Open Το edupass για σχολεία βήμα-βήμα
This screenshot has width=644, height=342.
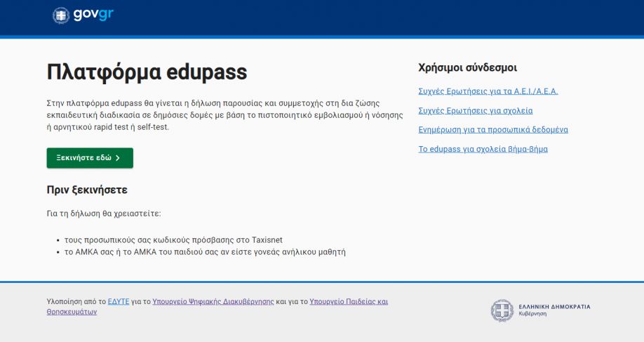click(x=483, y=149)
